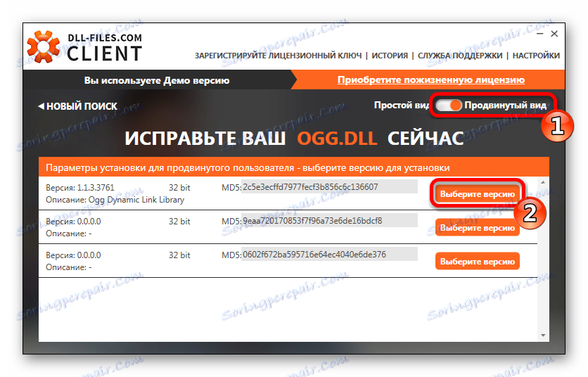Choose version 1.1.3.3761 with Выберите версию

tap(478, 194)
